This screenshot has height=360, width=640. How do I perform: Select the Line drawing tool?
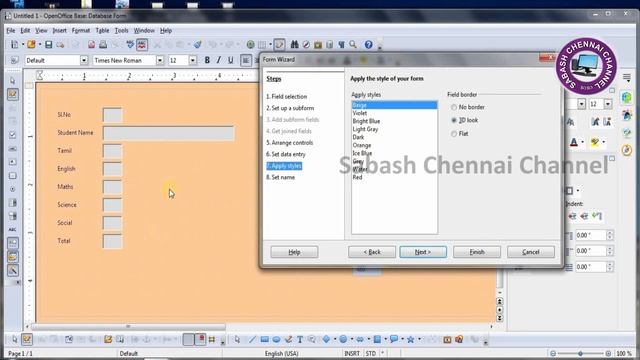coord(252,339)
